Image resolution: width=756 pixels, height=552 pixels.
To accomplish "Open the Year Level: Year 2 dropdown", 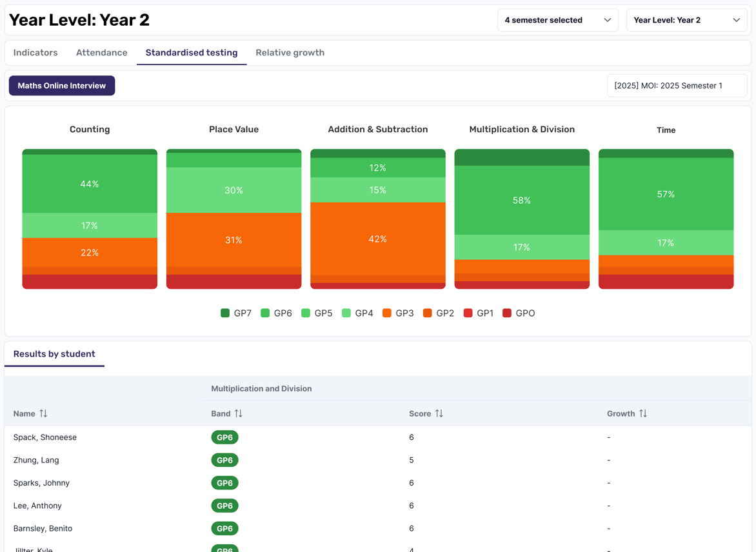I will (x=686, y=19).
